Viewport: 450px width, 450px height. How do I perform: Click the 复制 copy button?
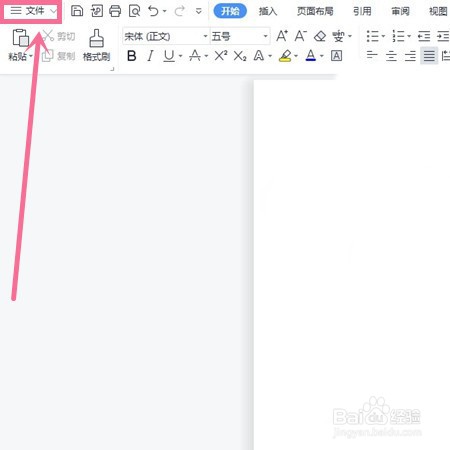point(59,56)
